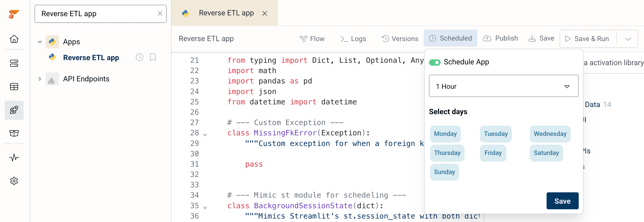
Task: Click the orange bird logo icon
Action: pyautogui.click(x=14, y=14)
